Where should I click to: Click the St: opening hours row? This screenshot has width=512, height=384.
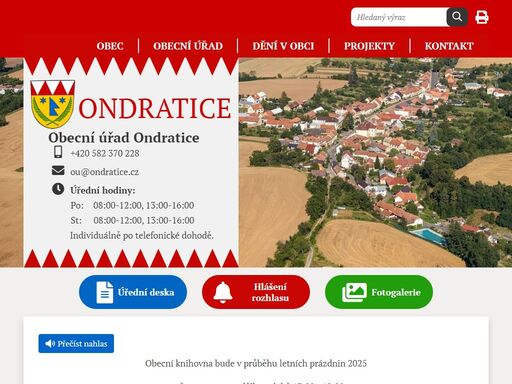coord(132,220)
